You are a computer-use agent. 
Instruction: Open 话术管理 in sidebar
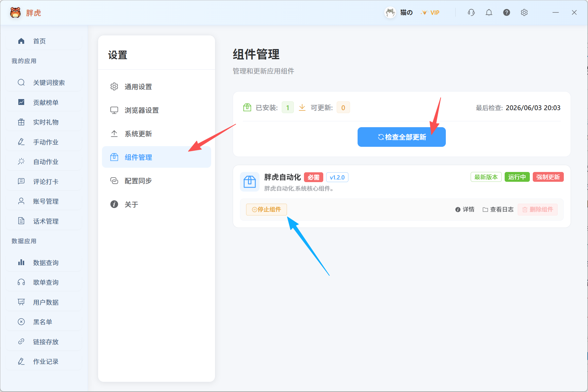44,221
